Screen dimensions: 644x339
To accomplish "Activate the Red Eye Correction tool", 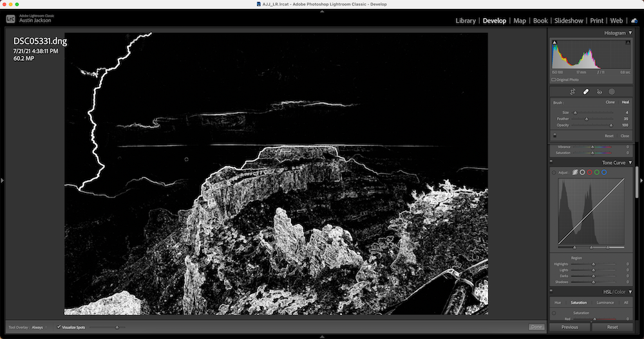I will tap(600, 91).
